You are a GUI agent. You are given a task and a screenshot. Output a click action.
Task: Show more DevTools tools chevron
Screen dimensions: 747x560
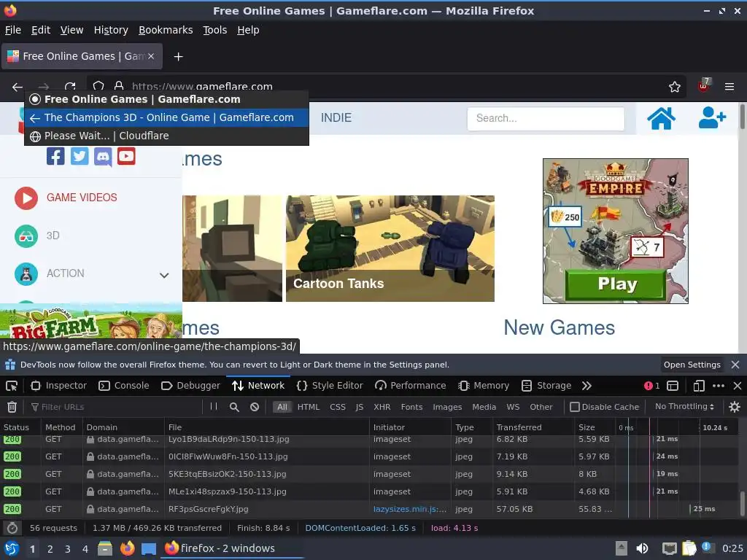(587, 386)
